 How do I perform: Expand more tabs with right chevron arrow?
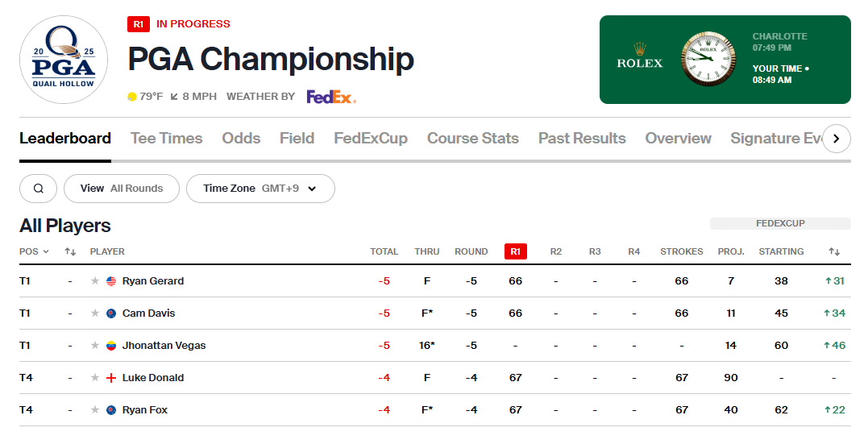(x=837, y=139)
